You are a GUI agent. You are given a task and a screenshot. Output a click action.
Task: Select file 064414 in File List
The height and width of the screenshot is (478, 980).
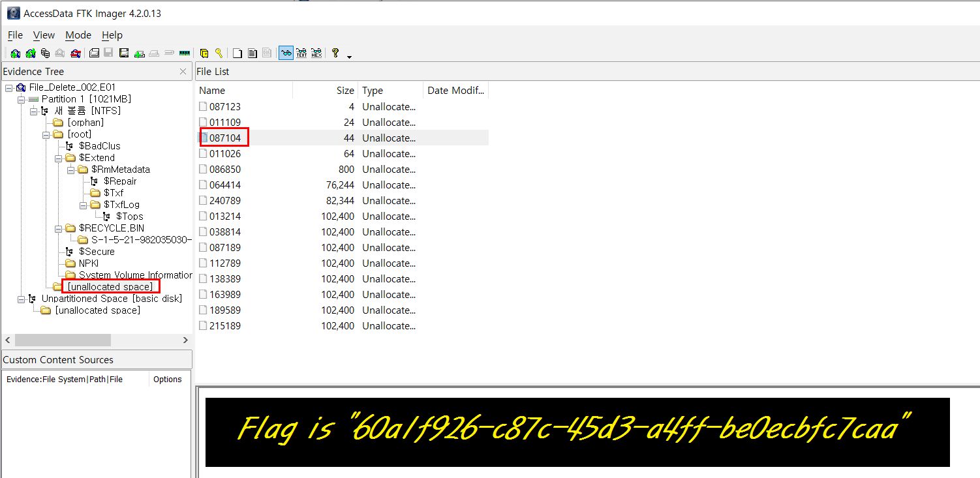point(224,185)
